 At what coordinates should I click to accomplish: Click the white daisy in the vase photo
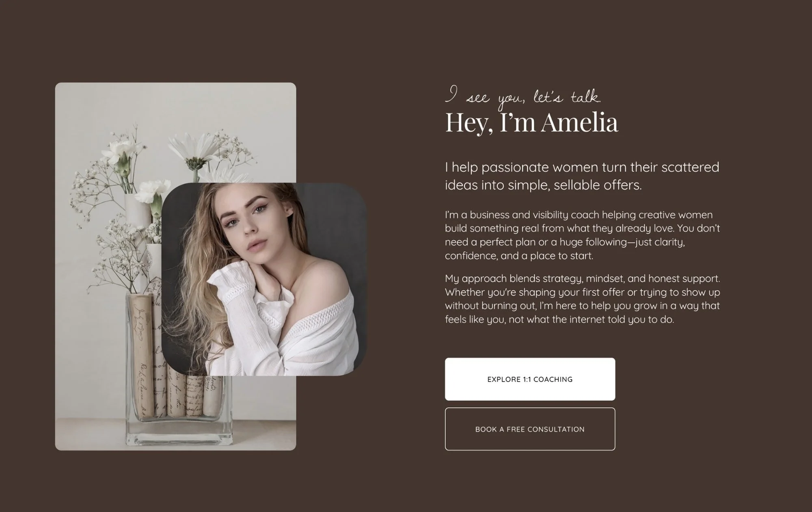(x=196, y=151)
